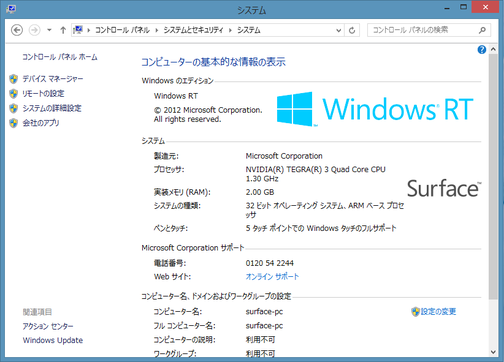The height and width of the screenshot is (362, 504).
Task: Click the phone number 0120 54 2244
Action: 270,263
